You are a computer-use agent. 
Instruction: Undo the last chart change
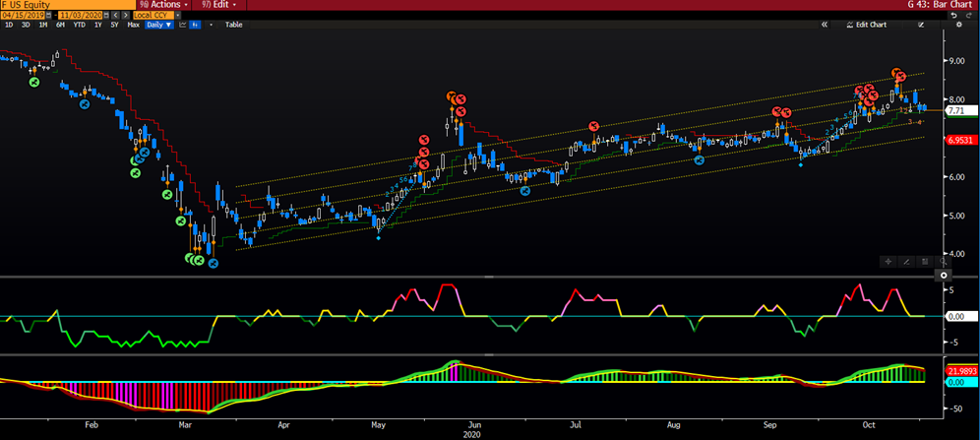tap(953, 15)
